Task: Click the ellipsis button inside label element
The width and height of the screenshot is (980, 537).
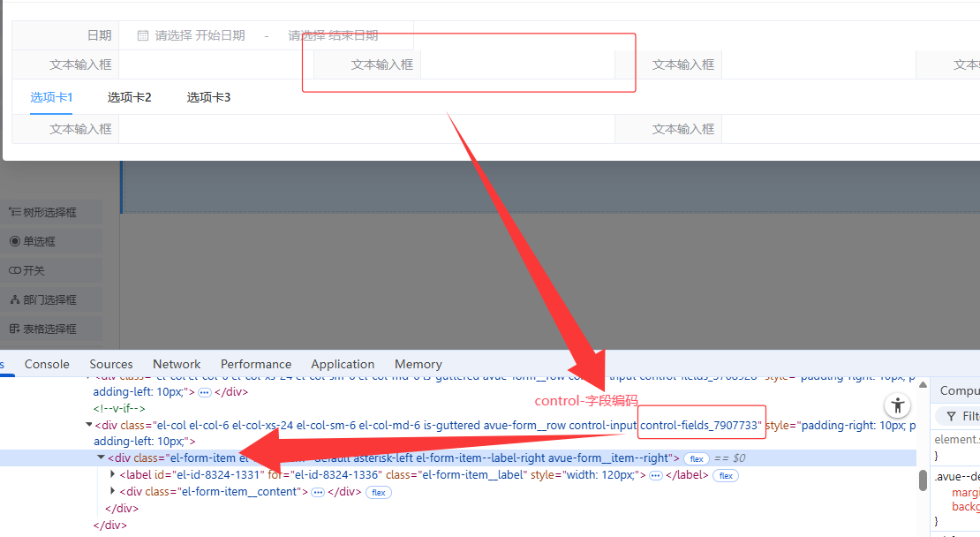Action: pyautogui.click(x=655, y=475)
